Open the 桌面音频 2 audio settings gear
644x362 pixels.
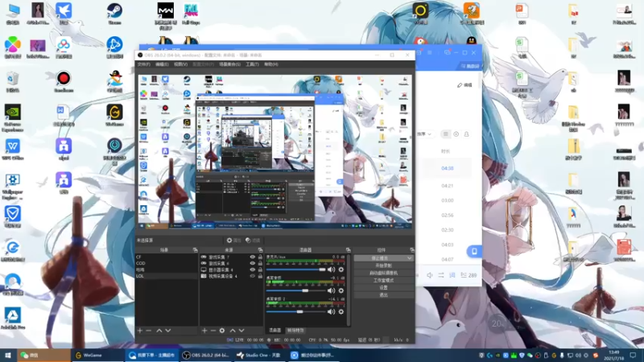point(341,311)
